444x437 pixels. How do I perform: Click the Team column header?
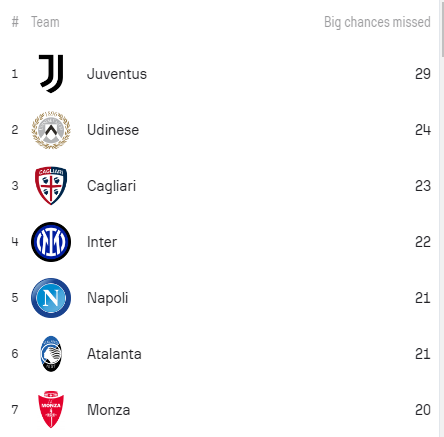click(45, 22)
